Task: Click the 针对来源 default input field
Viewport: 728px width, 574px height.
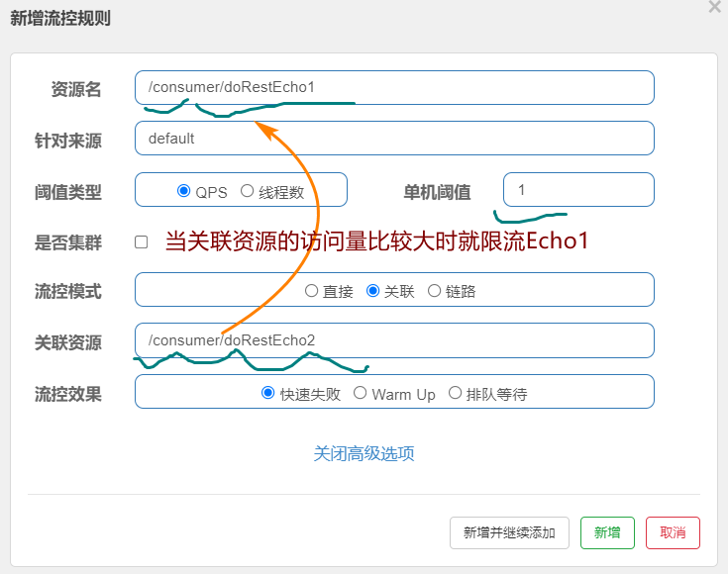Action: 394,139
